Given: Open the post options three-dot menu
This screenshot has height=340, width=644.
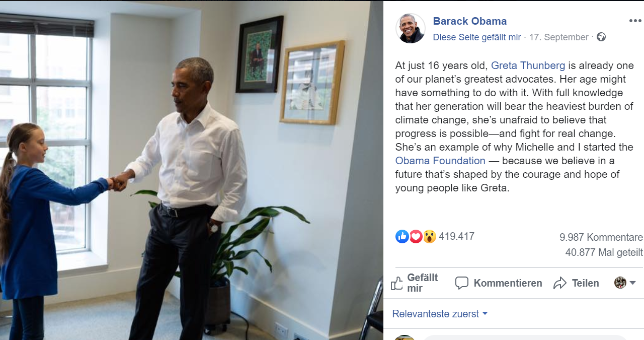Looking at the screenshot, I should point(635,21).
